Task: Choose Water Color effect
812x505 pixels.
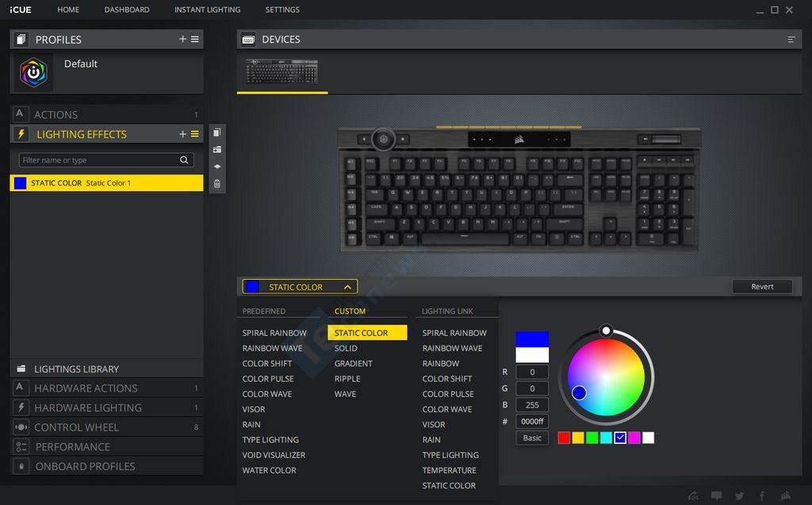Action: (x=270, y=470)
